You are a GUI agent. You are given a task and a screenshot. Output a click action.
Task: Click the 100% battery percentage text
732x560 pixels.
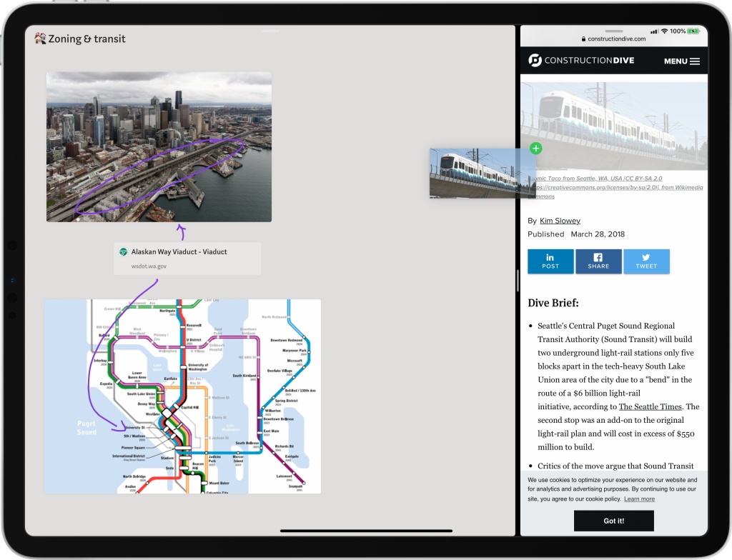[678, 31]
